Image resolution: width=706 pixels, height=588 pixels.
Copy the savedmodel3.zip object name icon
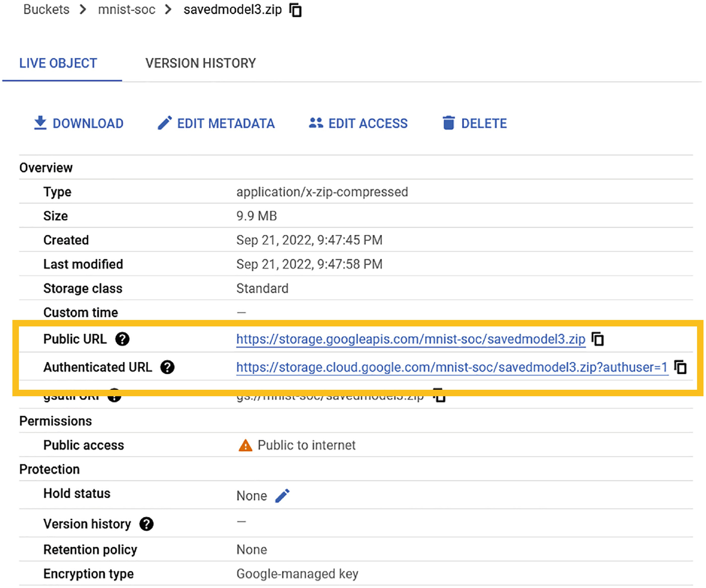coord(296,10)
